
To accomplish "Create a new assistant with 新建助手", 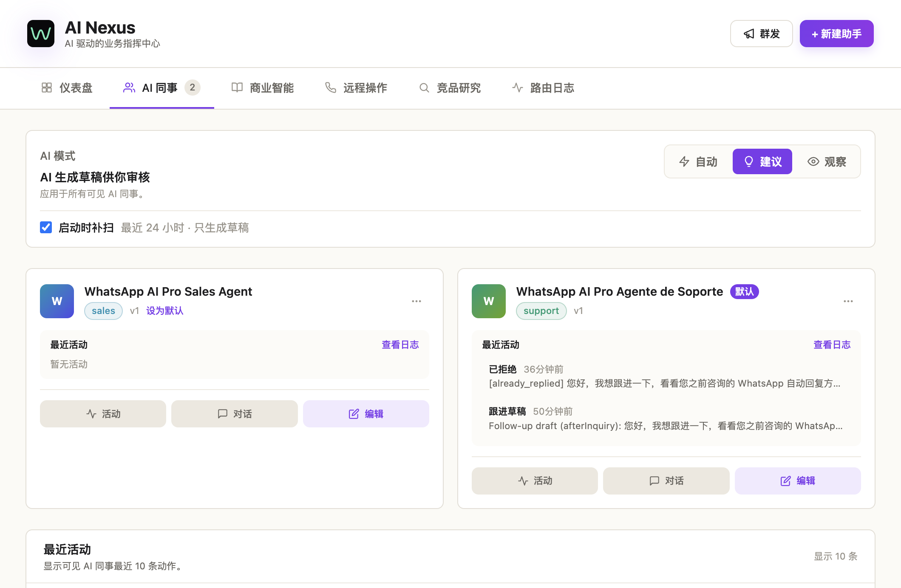I will 836,34.
